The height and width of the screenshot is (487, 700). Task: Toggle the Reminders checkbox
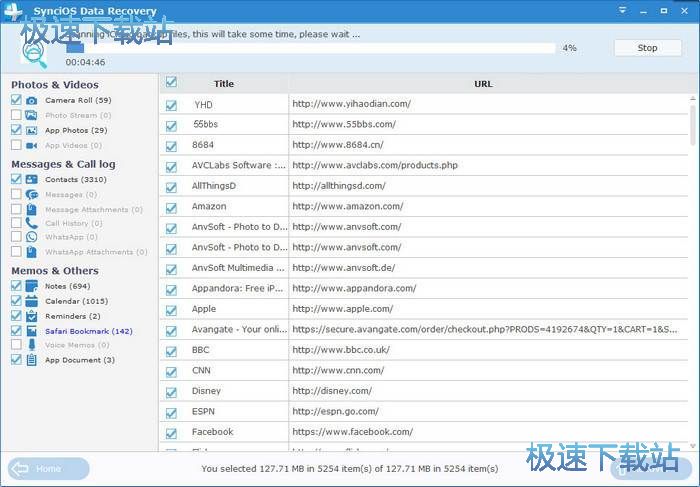[16, 315]
